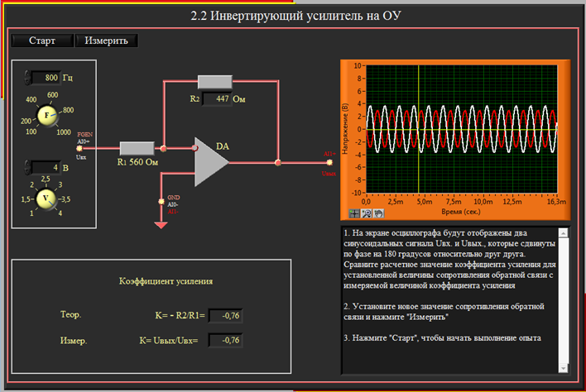This screenshot has height=392, width=586.
Task: Click scrollbar up arrow in instructions panel
Action: click(563, 233)
